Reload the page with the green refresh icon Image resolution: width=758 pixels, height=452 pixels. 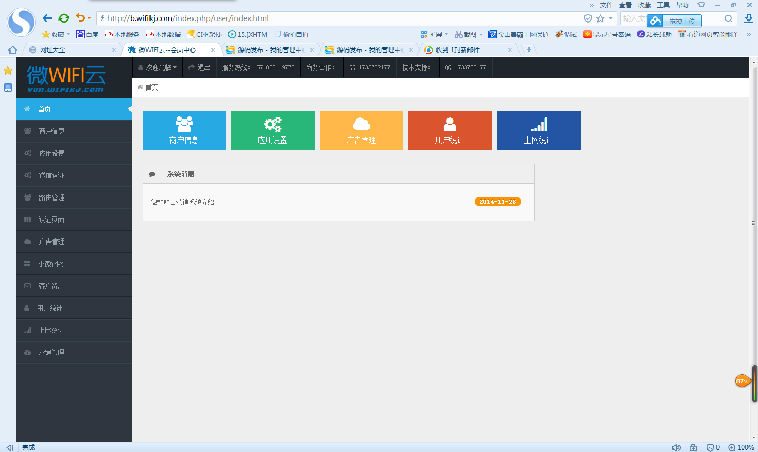[x=63, y=18]
